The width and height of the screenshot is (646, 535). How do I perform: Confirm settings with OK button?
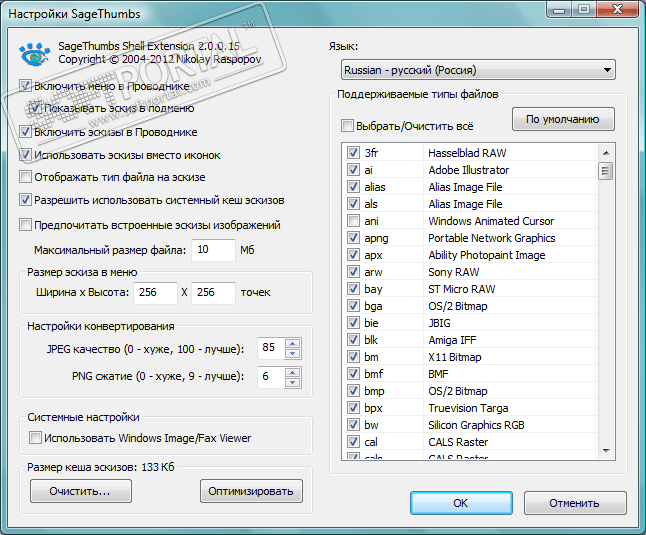pyautogui.click(x=461, y=503)
